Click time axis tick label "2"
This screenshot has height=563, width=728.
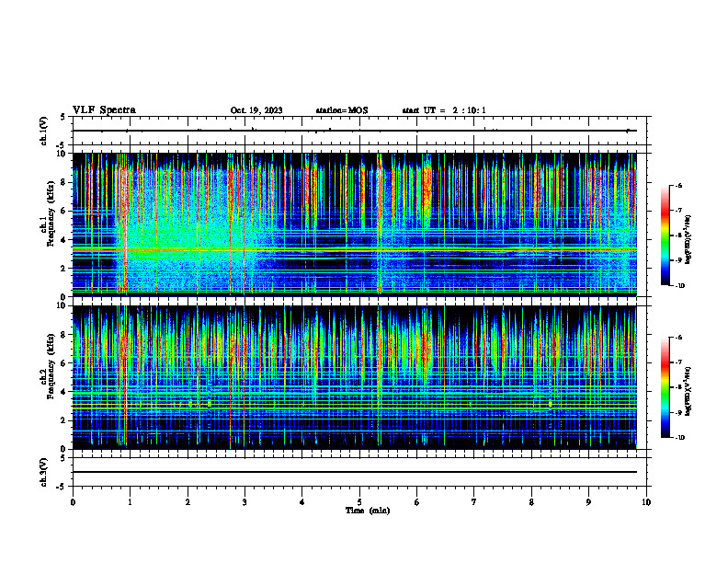point(188,502)
